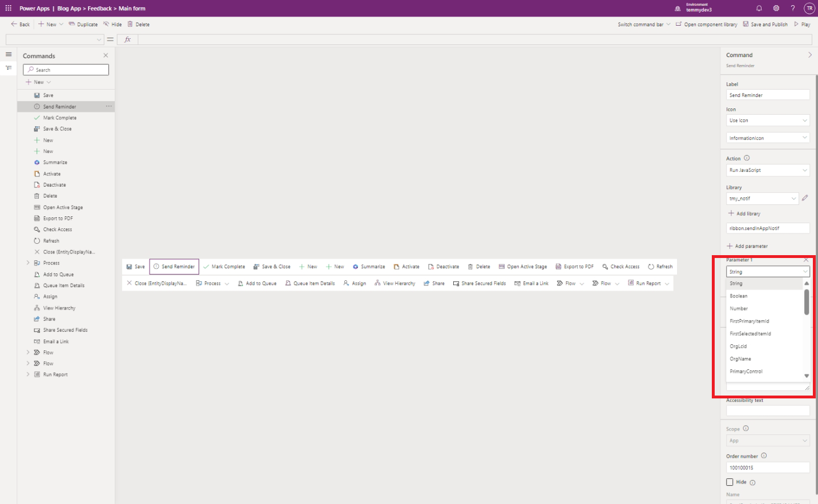The height and width of the screenshot is (504, 818).
Task: Click the dropdown list scrollbar thumb
Action: [807, 302]
